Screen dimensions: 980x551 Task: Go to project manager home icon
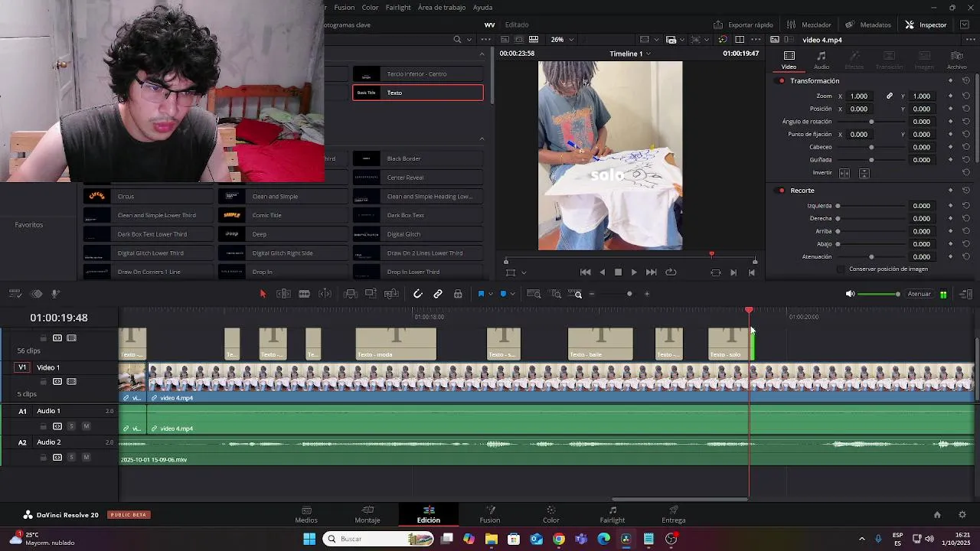coord(937,515)
